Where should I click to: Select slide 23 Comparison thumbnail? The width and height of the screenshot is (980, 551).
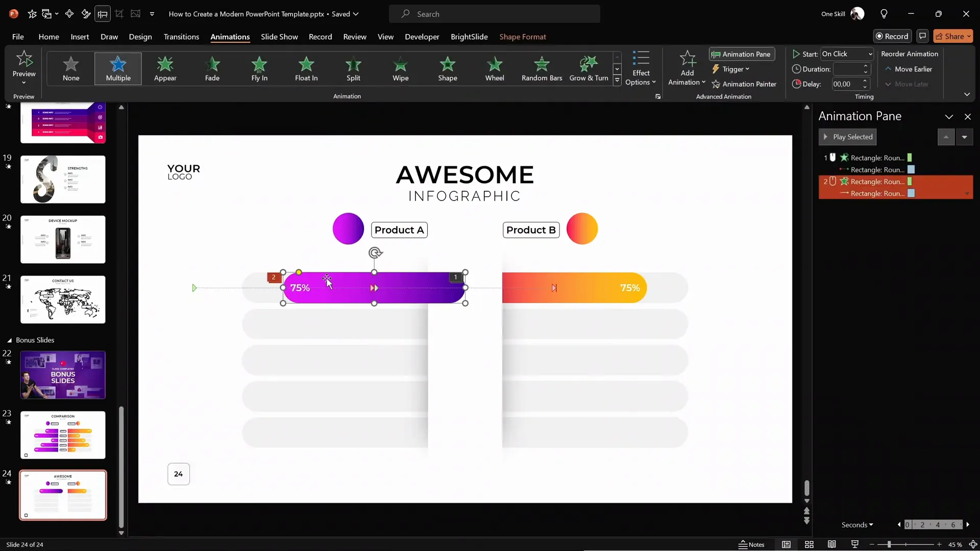tap(63, 435)
